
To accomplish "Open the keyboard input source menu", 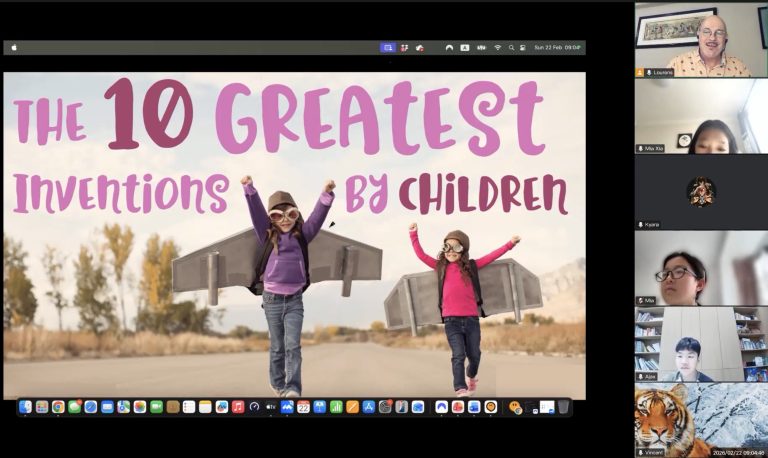I will click(x=465, y=47).
